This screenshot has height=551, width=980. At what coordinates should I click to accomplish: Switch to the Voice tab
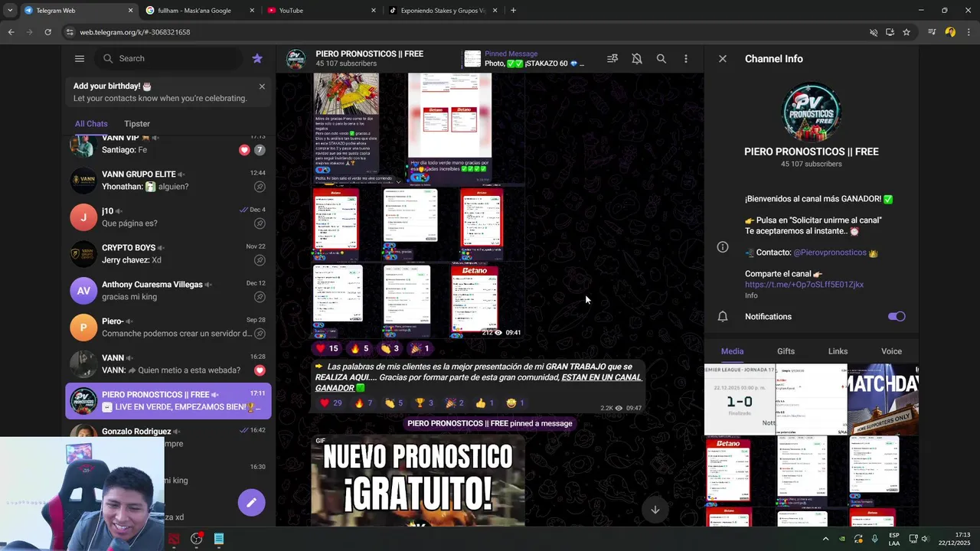(891, 351)
